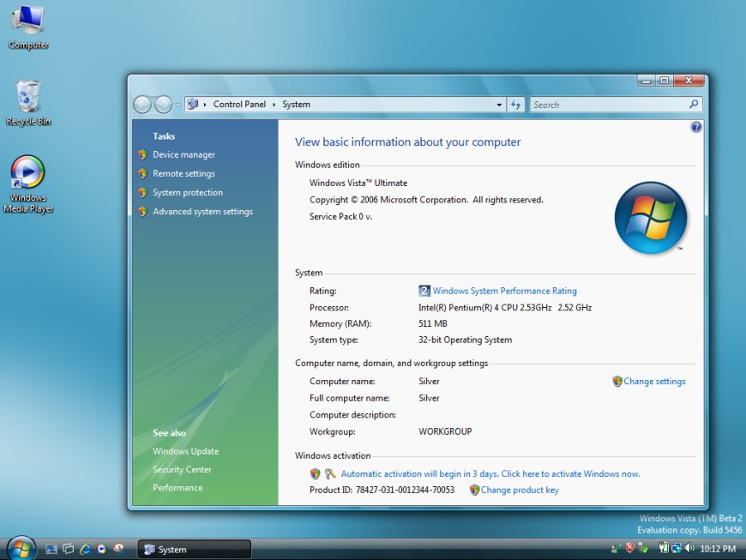
Task: Minimize the System window
Action: [646, 81]
